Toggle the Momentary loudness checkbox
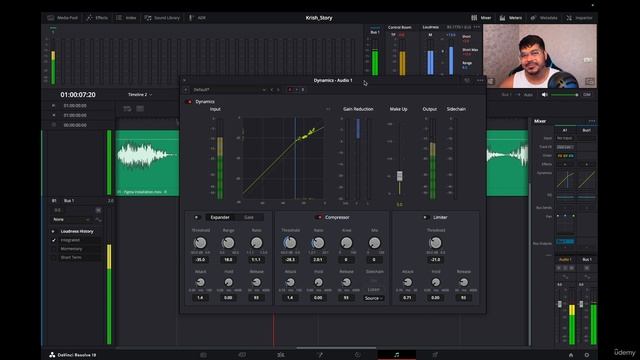This screenshot has height=360, width=640. [x=53, y=249]
